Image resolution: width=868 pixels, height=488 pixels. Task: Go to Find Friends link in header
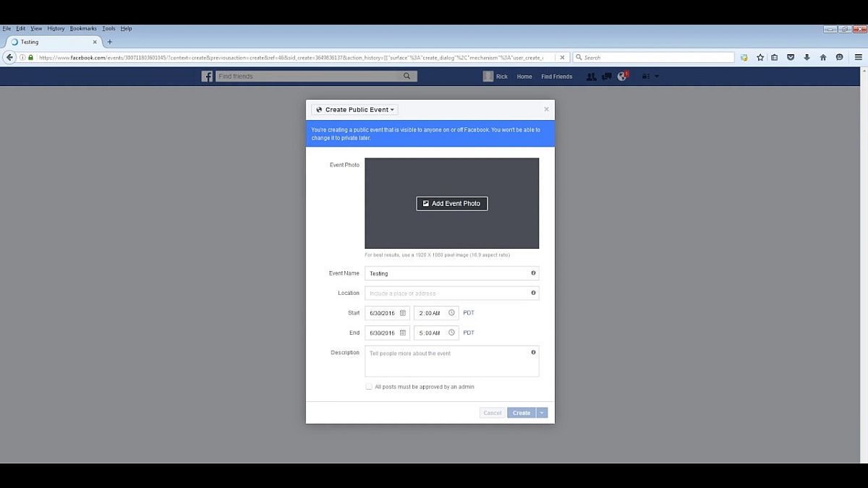tap(556, 77)
